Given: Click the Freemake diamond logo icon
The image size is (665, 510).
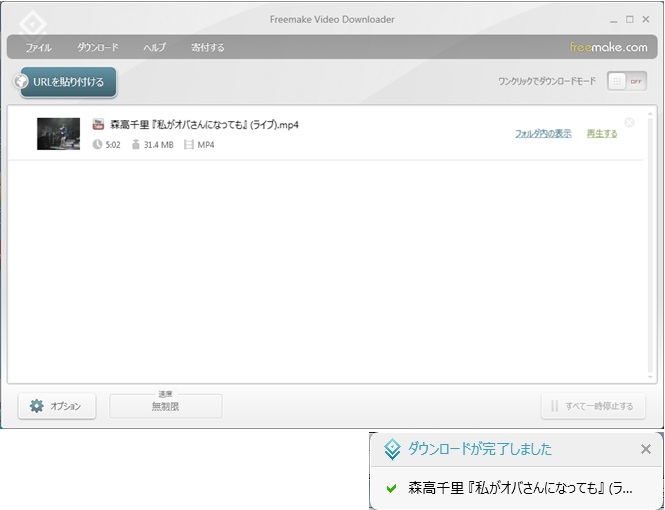Looking at the screenshot, I should click(33, 25).
